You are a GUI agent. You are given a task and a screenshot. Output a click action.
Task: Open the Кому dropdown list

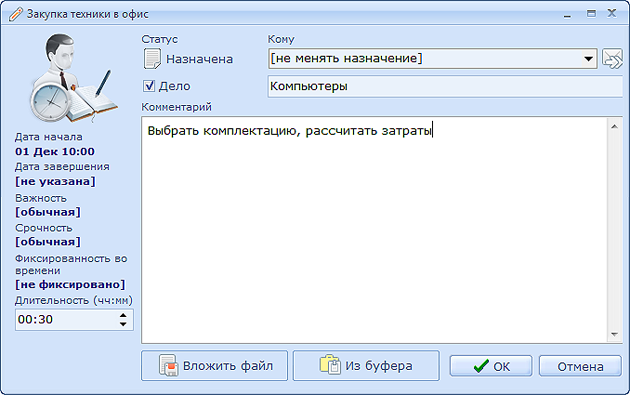[589, 59]
